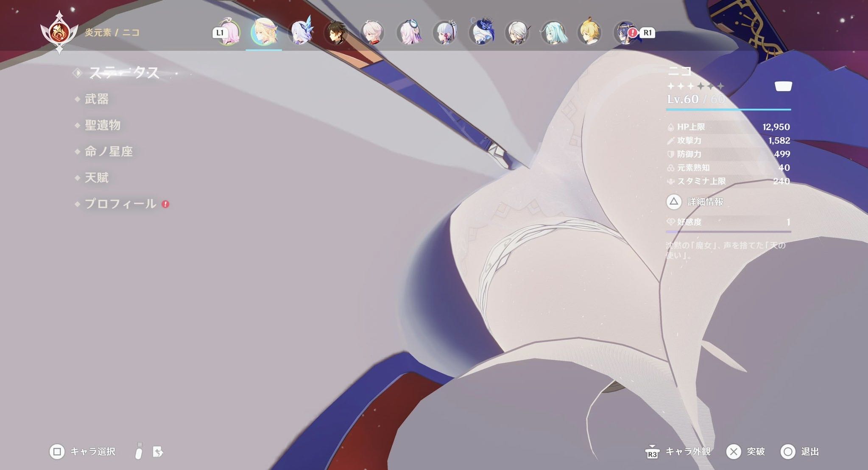Open the 聖遺物 artifacts menu
The image size is (868, 470).
[103, 125]
